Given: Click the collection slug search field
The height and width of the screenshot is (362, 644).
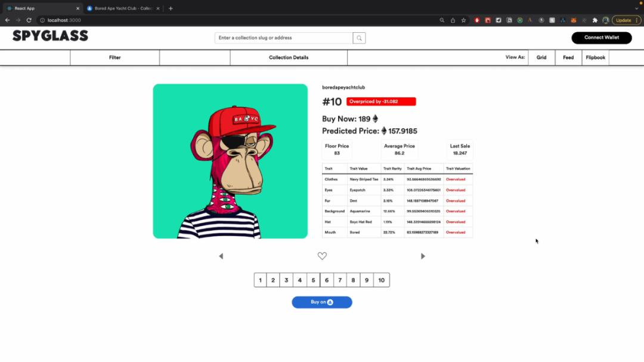Looking at the screenshot, I should tap(284, 38).
